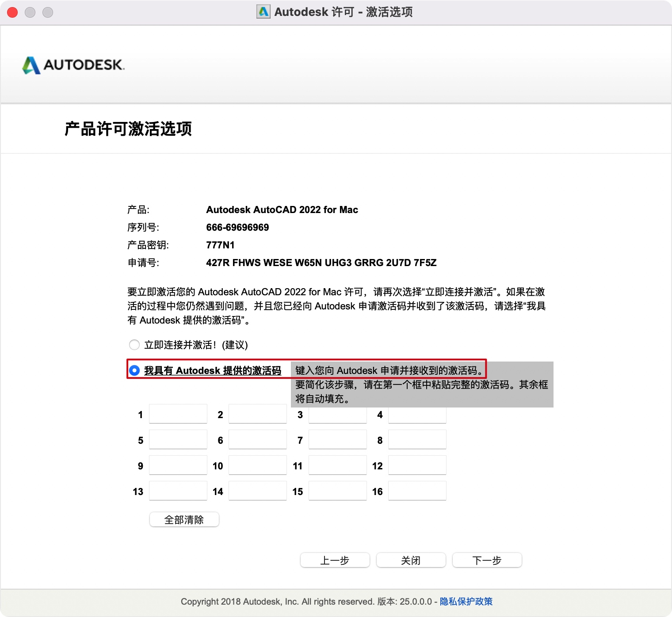Click the Autodesk logo in header

coord(73,65)
